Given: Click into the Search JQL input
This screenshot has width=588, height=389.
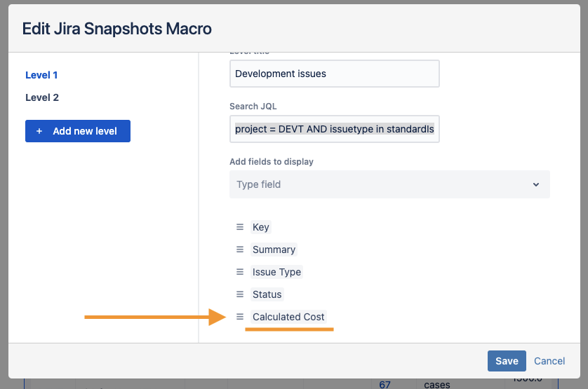Looking at the screenshot, I should pyautogui.click(x=335, y=129).
